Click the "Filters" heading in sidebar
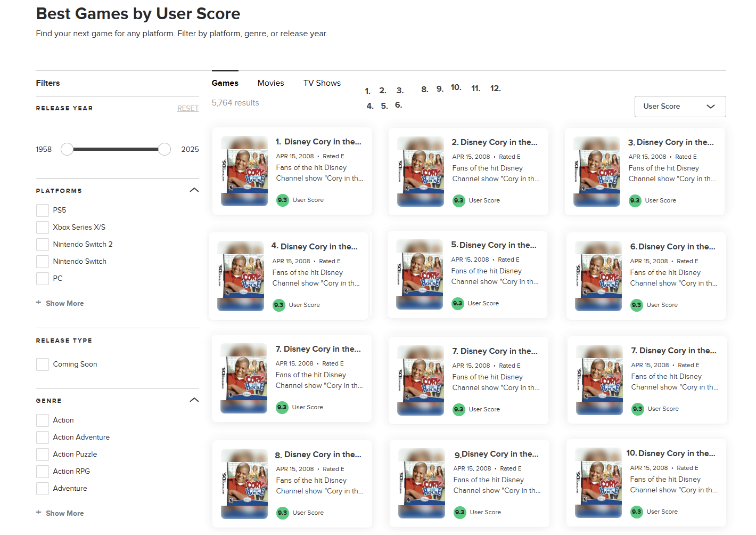 pos(48,83)
